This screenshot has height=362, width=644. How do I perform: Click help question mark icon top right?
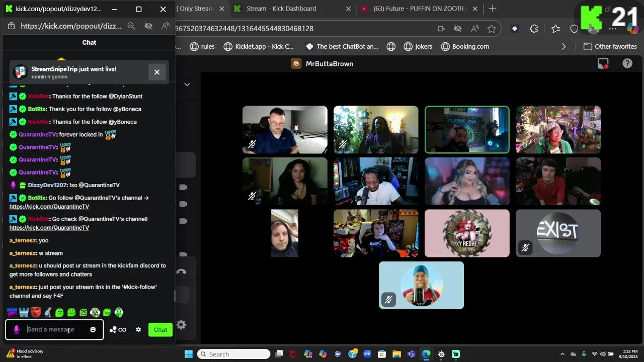[627, 63]
